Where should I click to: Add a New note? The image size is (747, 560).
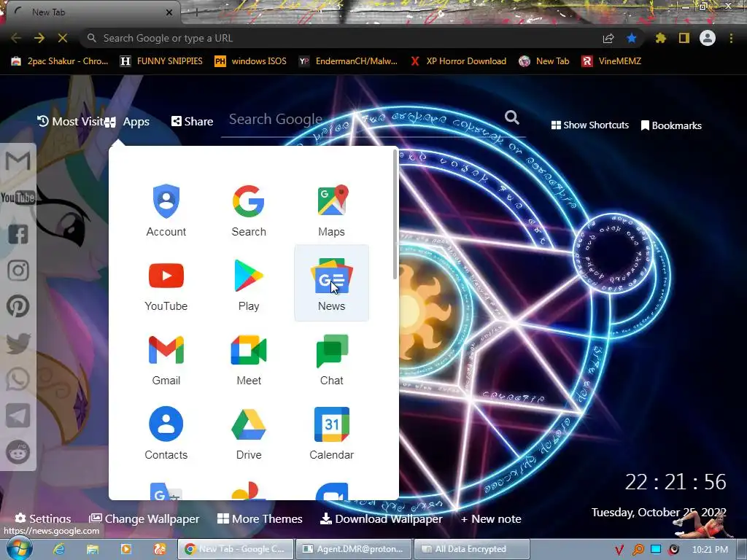click(491, 518)
